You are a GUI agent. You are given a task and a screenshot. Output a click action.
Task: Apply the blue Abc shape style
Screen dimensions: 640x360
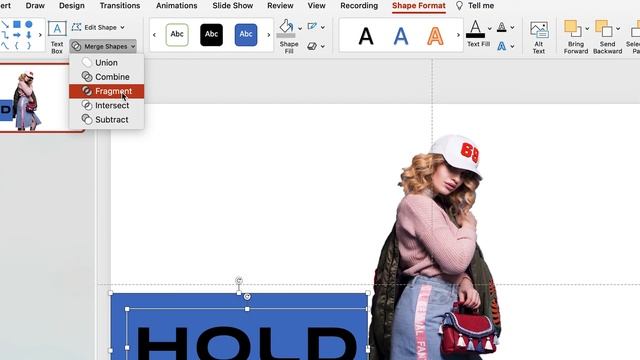click(x=246, y=35)
